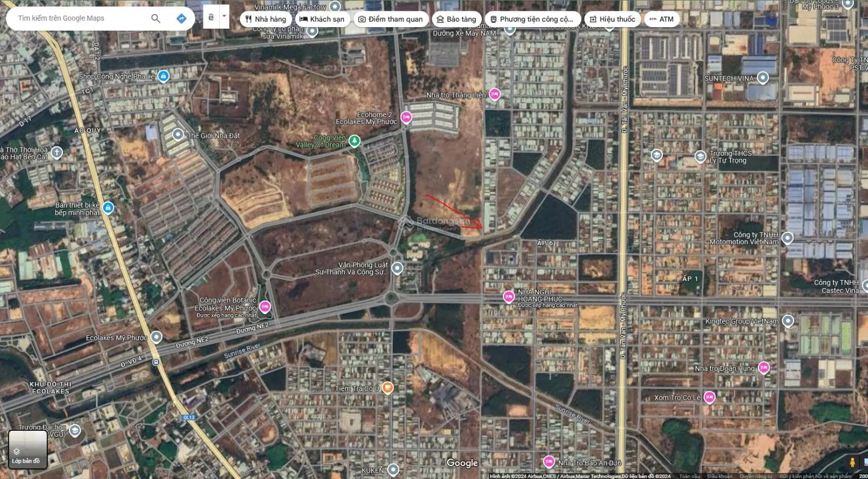Select Công ty cổ phần sữa Vinamilk pin
The image size is (868, 479).
click(x=312, y=31)
